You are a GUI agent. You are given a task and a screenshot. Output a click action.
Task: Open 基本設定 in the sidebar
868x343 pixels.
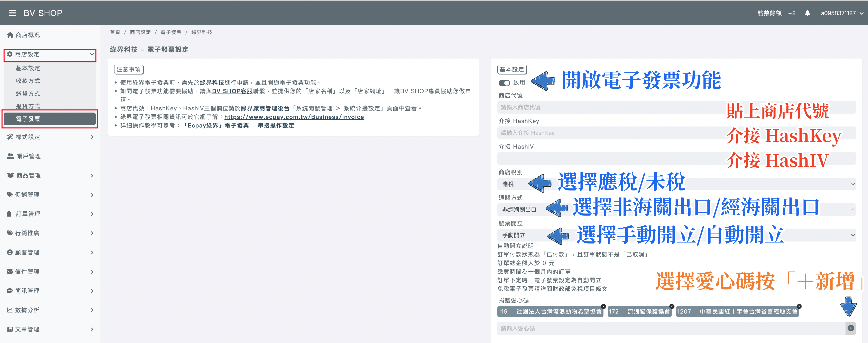click(x=49, y=68)
